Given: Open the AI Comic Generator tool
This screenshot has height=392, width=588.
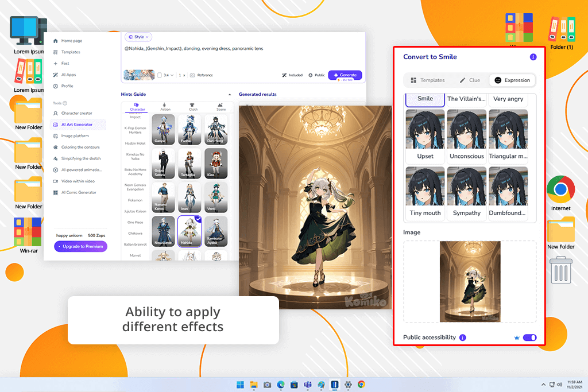Looking at the screenshot, I should pos(75,192).
